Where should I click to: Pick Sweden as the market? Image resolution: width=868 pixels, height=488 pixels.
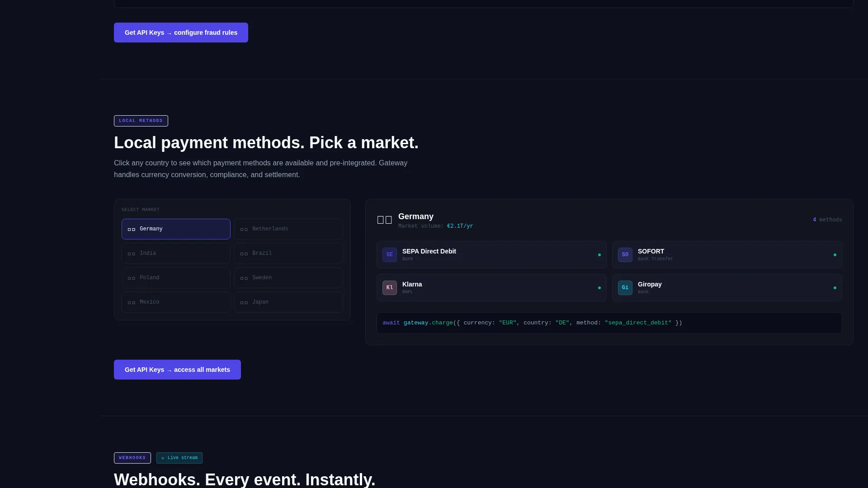288,278
